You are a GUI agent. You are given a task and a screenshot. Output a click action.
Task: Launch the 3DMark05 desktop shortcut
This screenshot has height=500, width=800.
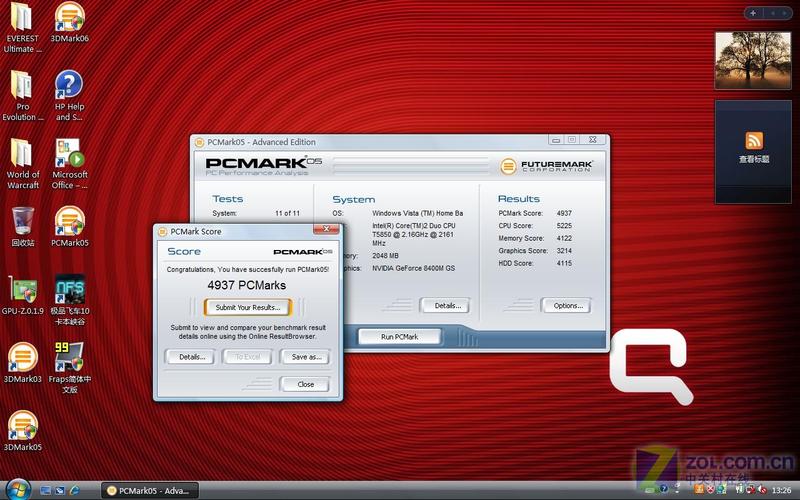[22, 431]
